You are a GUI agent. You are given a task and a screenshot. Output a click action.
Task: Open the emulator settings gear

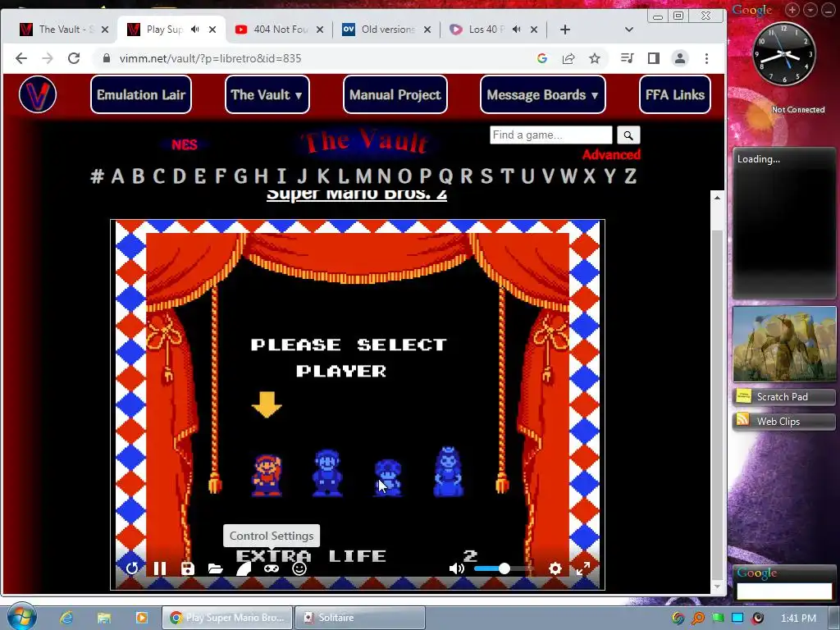click(x=555, y=568)
